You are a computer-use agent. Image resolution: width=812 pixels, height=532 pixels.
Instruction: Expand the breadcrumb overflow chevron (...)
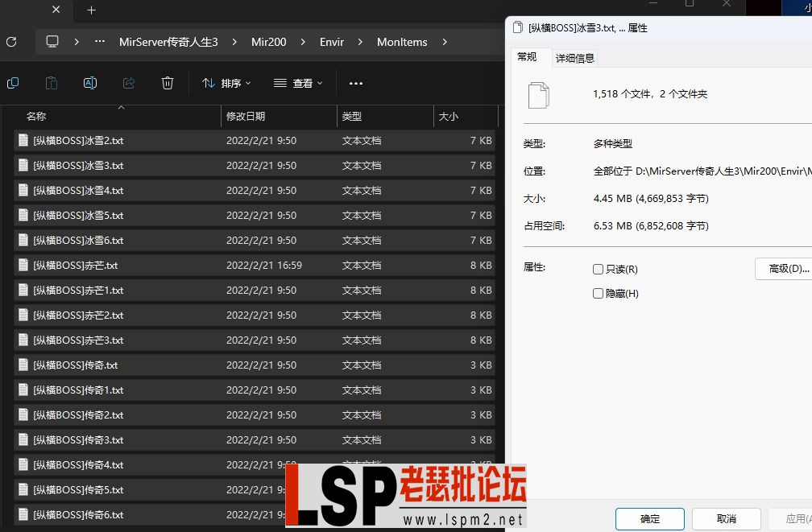pos(100,41)
